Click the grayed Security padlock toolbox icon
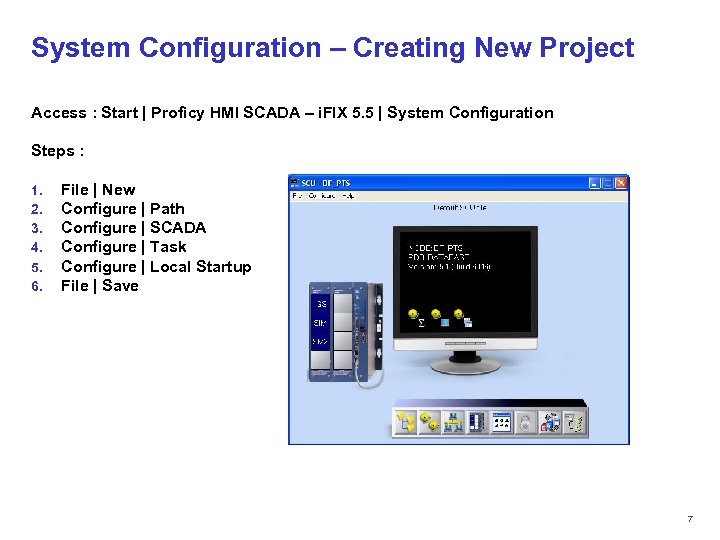 pos(525,422)
